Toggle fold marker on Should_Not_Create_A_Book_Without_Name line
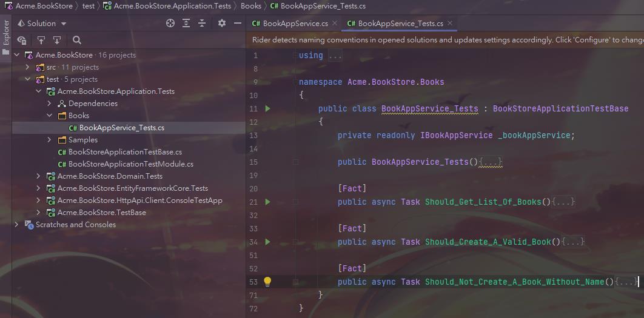 click(x=295, y=282)
